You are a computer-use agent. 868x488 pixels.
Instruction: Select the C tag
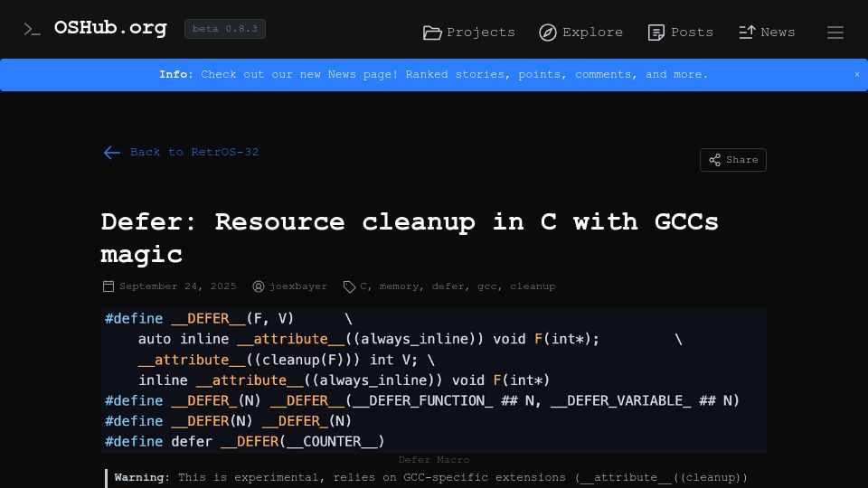[363, 286]
